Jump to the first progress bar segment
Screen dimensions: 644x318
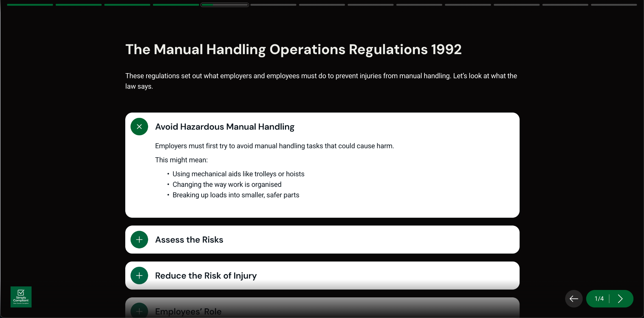coord(30,5)
